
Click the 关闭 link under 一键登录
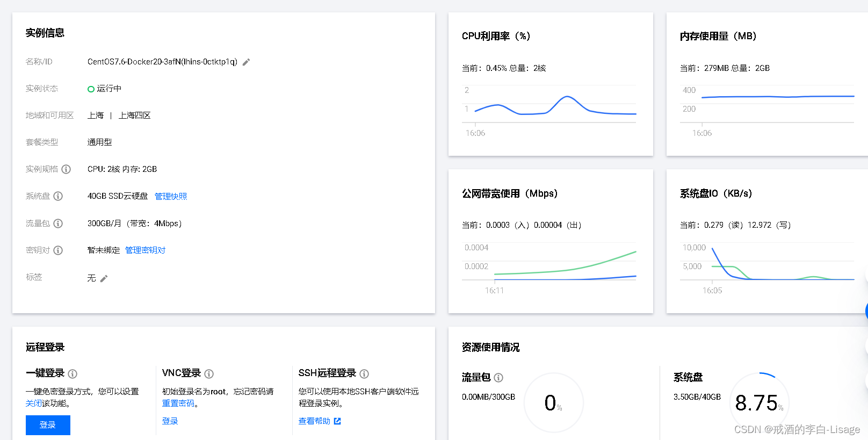(33, 403)
